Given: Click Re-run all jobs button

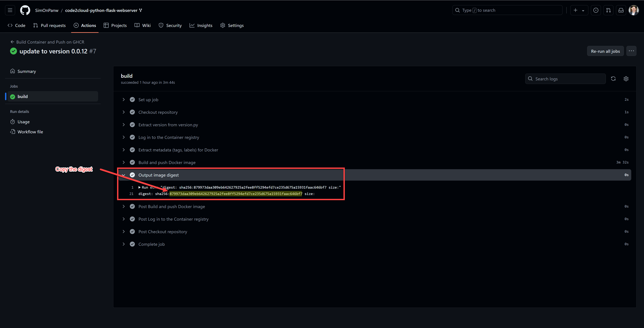Looking at the screenshot, I should tap(605, 51).
